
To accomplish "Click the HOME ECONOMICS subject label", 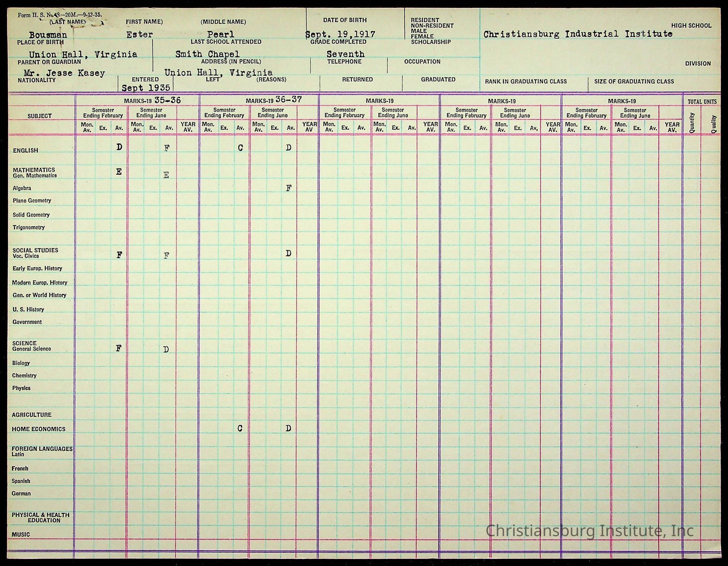I will [x=38, y=429].
